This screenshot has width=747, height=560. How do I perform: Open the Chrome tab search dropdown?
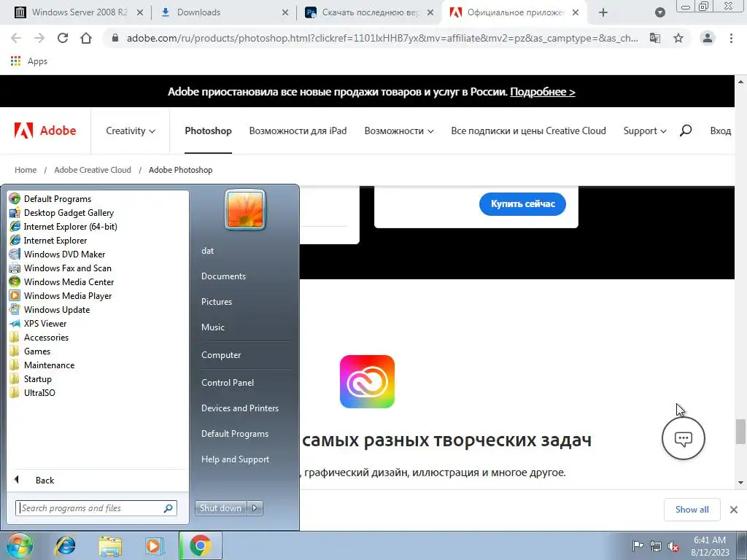pyautogui.click(x=659, y=12)
